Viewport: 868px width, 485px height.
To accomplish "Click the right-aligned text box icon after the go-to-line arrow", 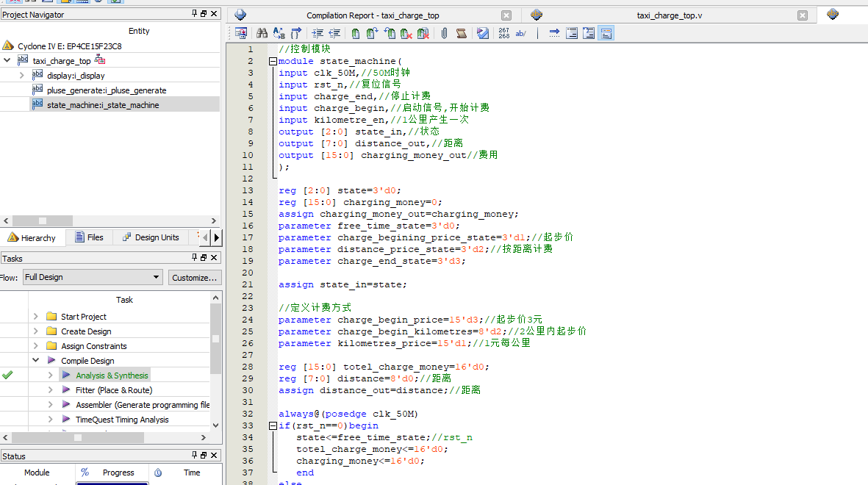I will coord(572,33).
